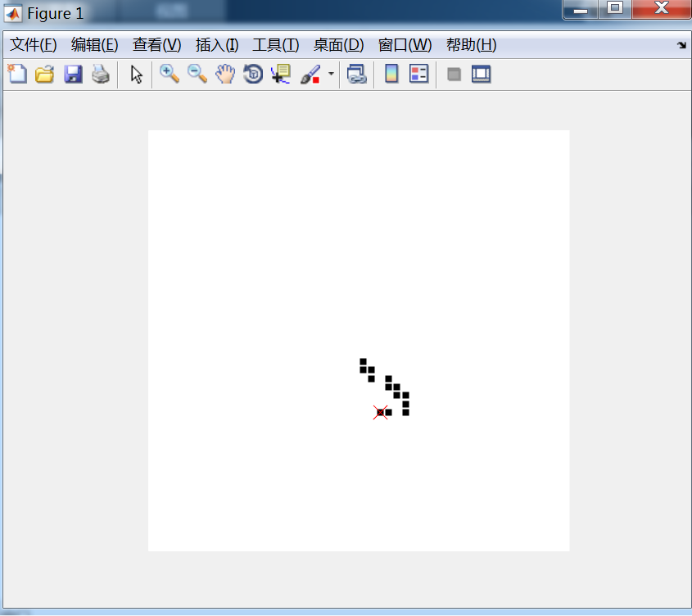Click the Link Plot icon
The height and width of the screenshot is (616, 692).
tap(356, 74)
